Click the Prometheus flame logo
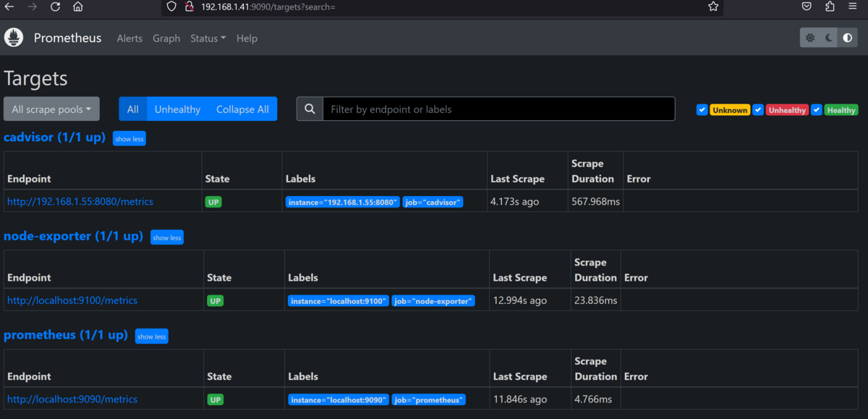 click(14, 38)
